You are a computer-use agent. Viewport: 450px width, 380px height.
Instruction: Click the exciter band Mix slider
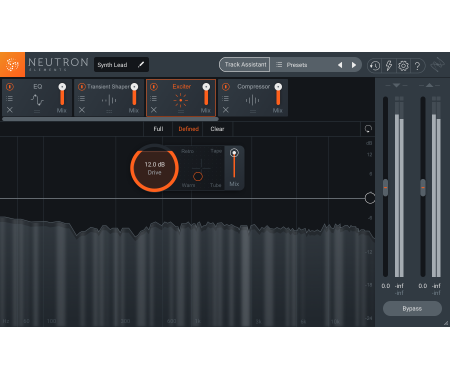[x=234, y=165]
